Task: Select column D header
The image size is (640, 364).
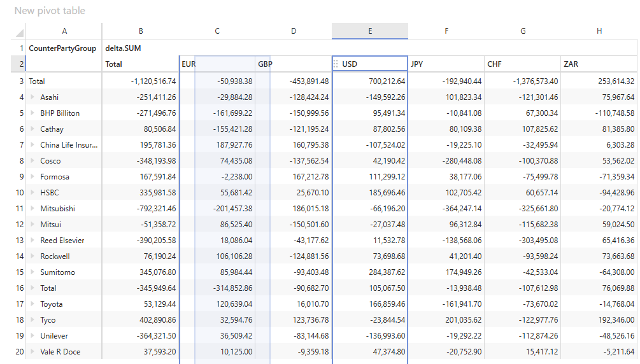Action: click(294, 31)
